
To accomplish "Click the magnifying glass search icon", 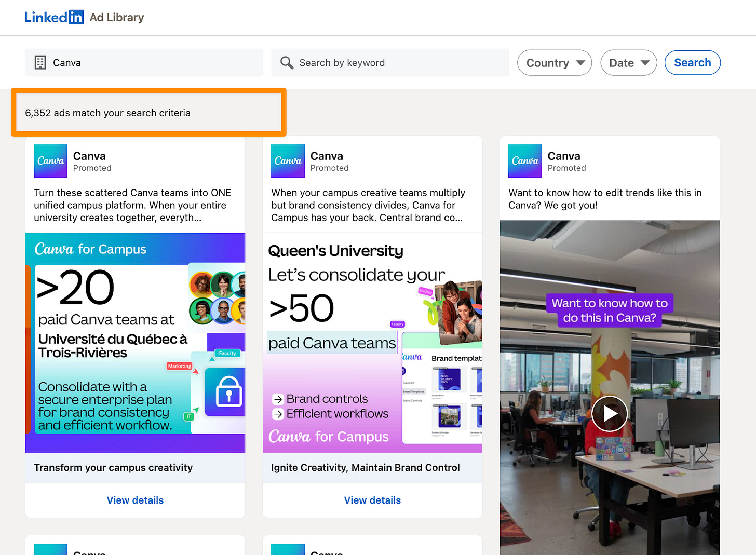I will coord(287,62).
